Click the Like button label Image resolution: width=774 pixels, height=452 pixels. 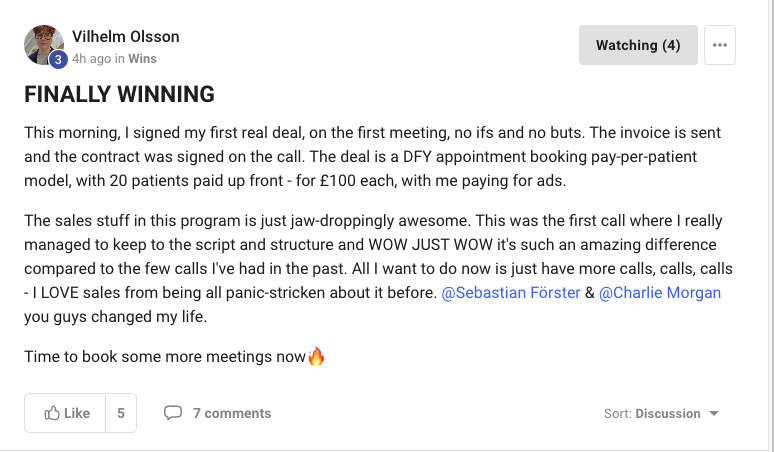[77, 413]
